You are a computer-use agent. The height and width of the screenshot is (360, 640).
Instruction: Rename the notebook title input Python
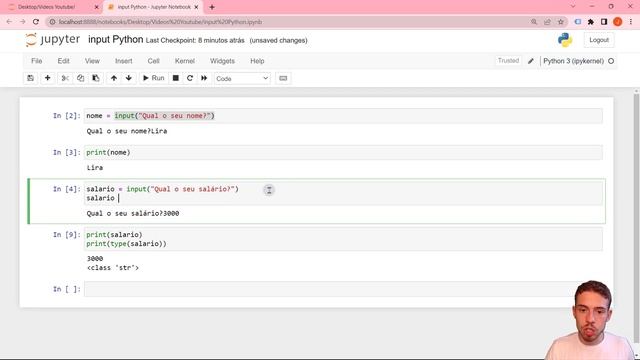click(116, 40)
